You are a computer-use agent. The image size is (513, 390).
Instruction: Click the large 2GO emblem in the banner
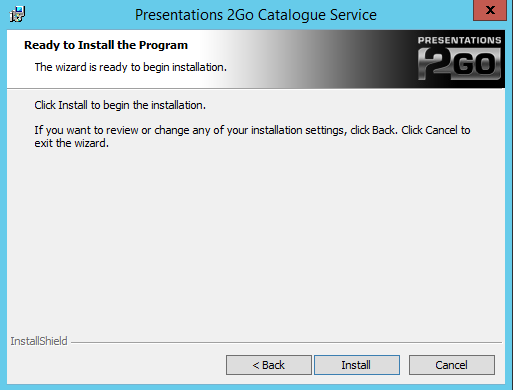459,64
